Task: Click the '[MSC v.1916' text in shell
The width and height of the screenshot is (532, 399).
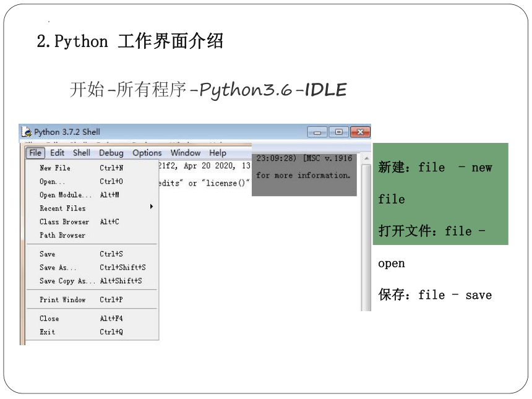Action: (327, 158)
